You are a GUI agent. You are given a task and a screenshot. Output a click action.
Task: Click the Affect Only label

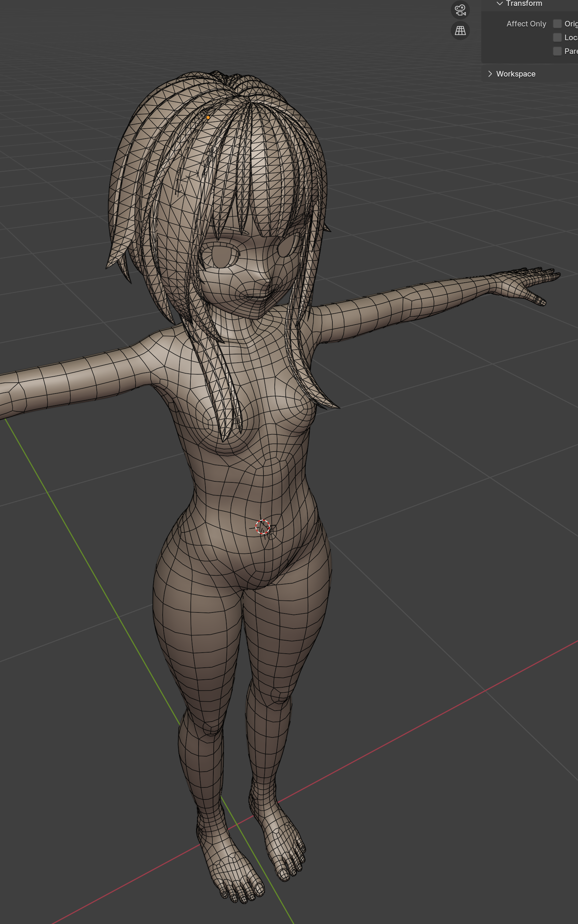(526, 24)
